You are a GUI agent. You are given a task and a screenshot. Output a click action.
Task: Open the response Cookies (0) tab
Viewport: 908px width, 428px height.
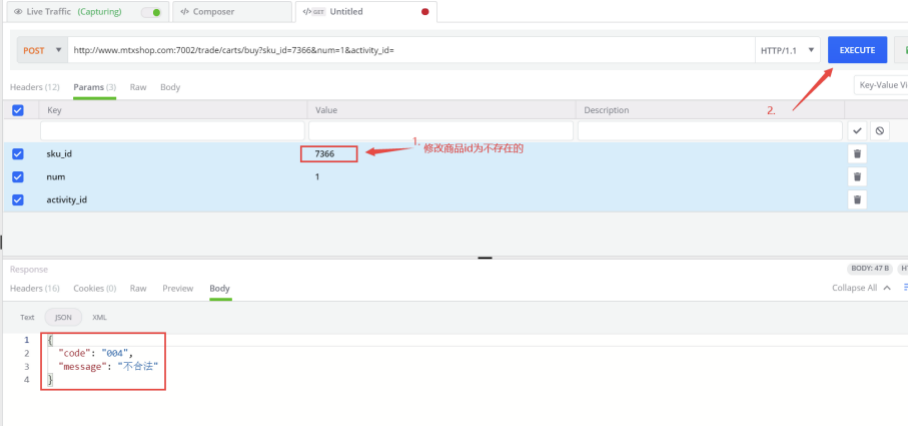point(94,288)
